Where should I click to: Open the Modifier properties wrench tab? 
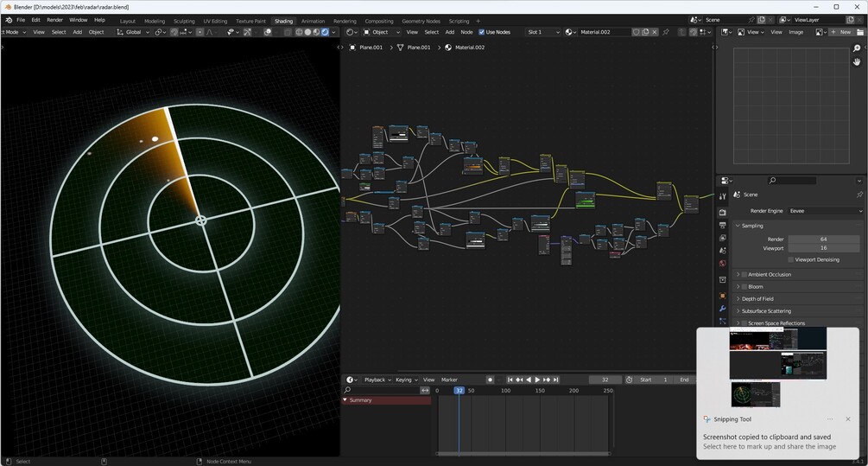[x=722, y=309]
